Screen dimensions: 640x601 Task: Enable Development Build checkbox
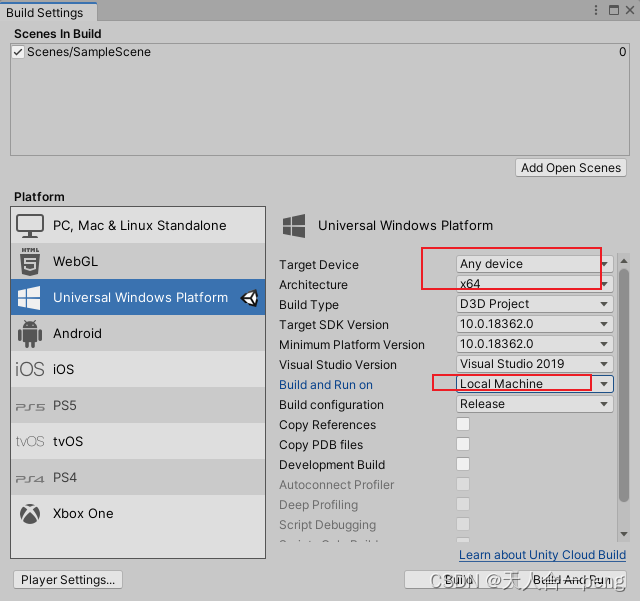(x=463, y=464)
